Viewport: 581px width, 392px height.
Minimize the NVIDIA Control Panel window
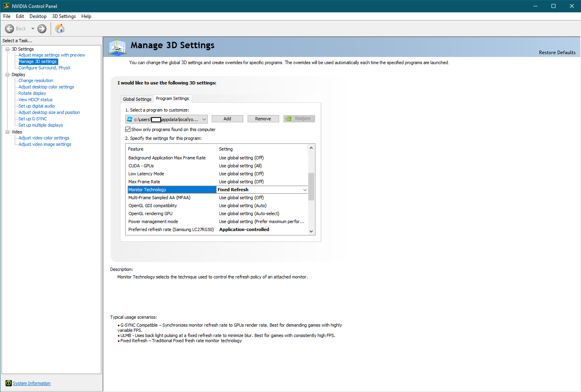pyautogui.click(x=536, y=6)
